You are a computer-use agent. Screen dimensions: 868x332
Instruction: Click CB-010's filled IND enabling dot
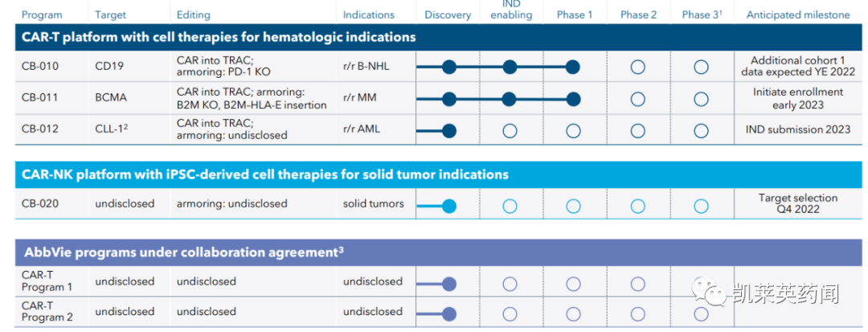[x=510, y=68]
